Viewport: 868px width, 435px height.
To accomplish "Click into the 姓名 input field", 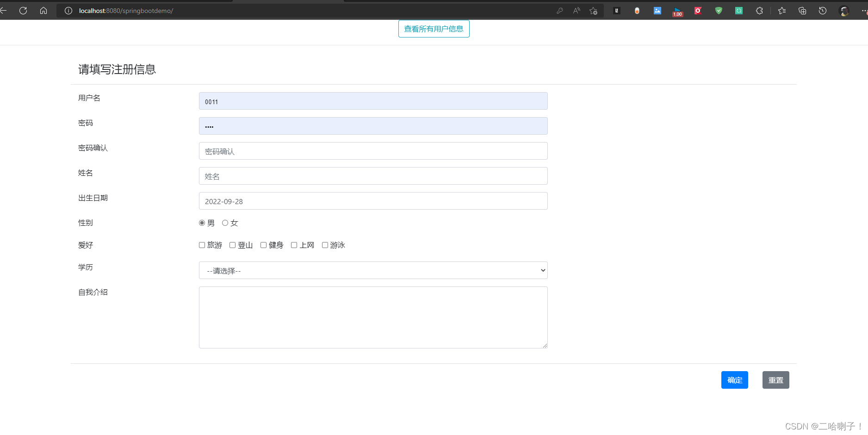I will click(x=373, y=176).
